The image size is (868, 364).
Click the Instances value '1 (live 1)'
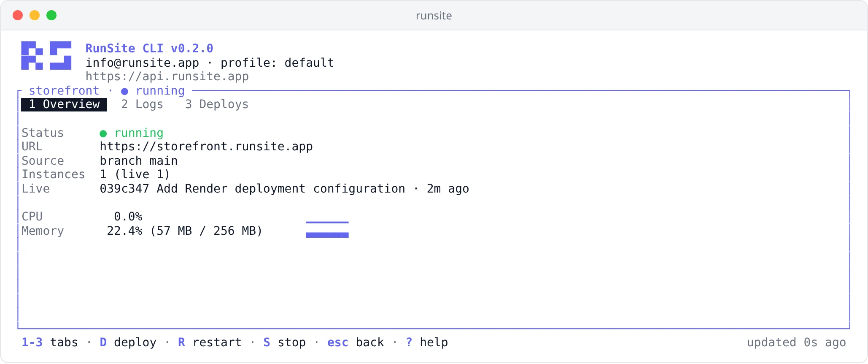135,174
